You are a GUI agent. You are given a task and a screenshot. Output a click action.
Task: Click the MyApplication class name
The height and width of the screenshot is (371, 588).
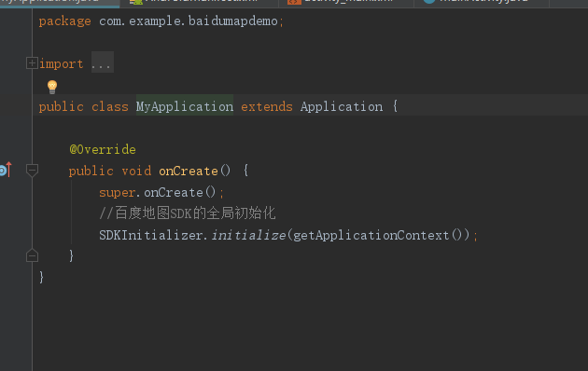click(x=185, y=106)
